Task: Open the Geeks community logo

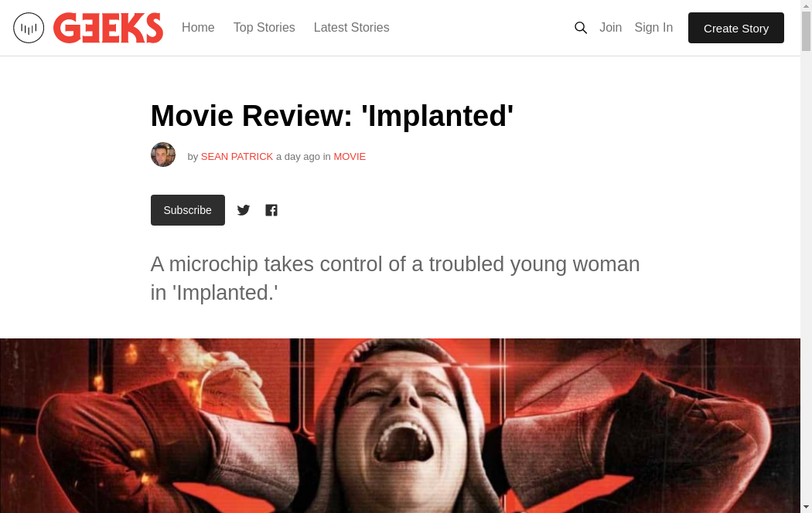Action: click(108, 28)
